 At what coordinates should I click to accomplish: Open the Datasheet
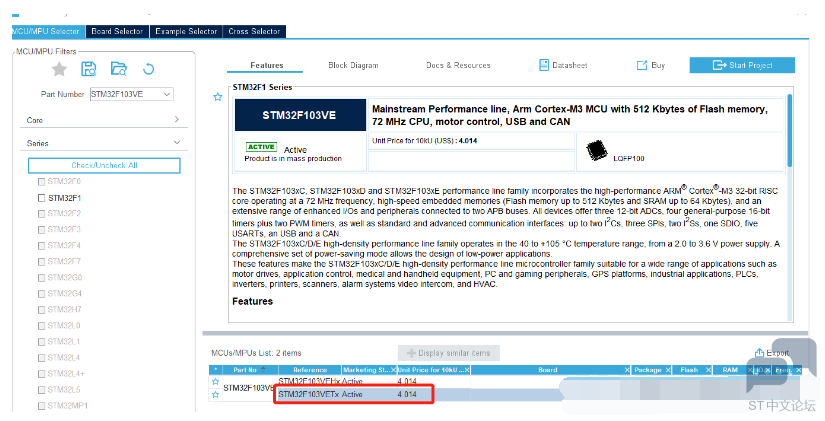click(563, 65)
